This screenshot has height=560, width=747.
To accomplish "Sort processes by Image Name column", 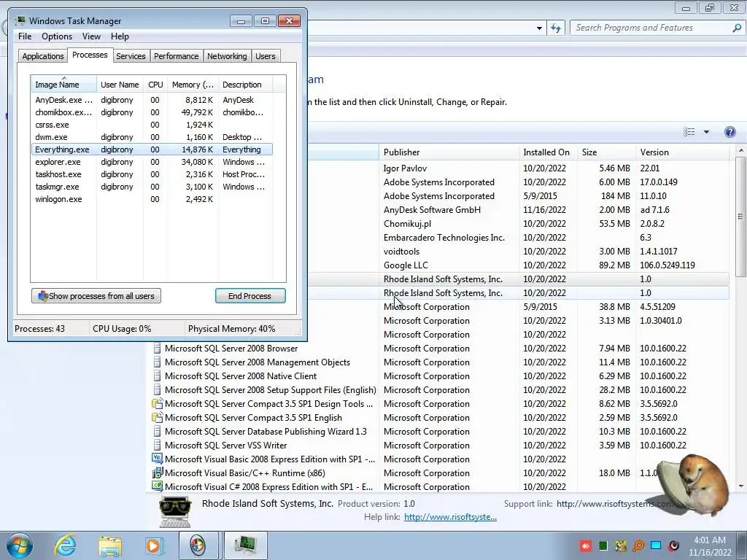I will tap(64, 85).
